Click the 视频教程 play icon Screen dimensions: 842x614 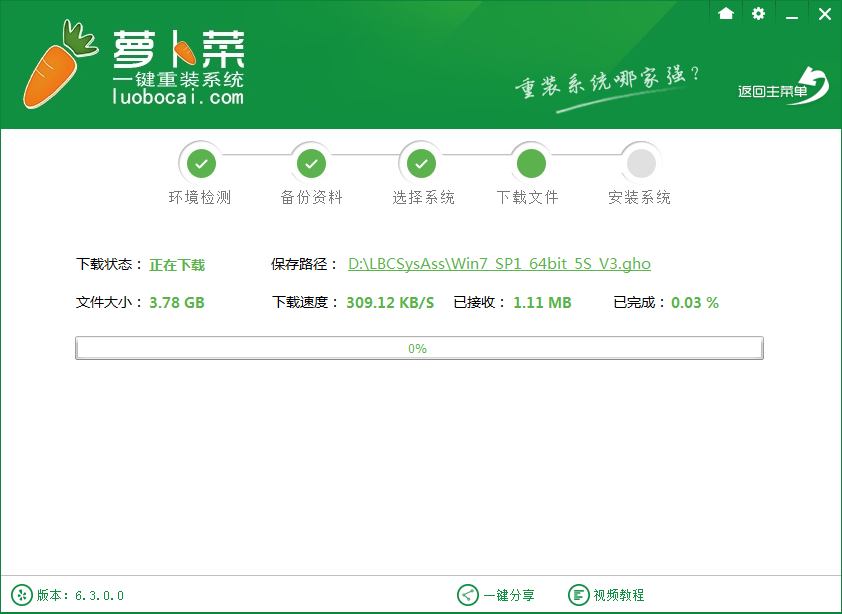(578, 594)
